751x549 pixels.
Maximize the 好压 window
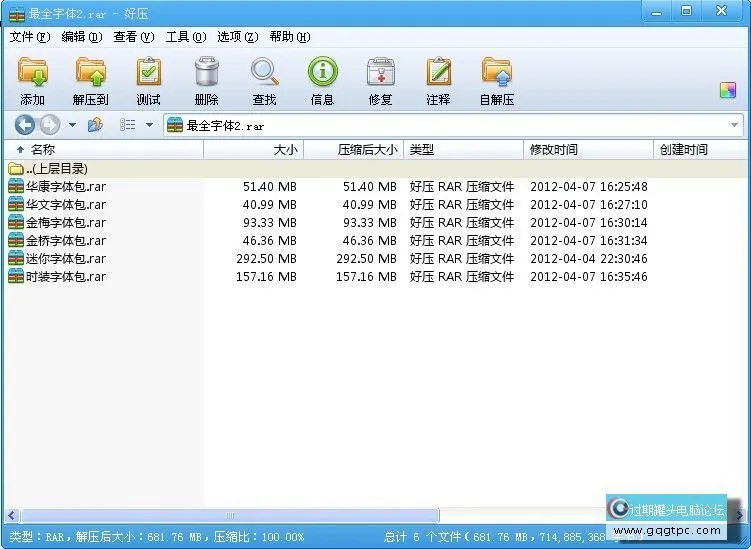coord(687,11)
